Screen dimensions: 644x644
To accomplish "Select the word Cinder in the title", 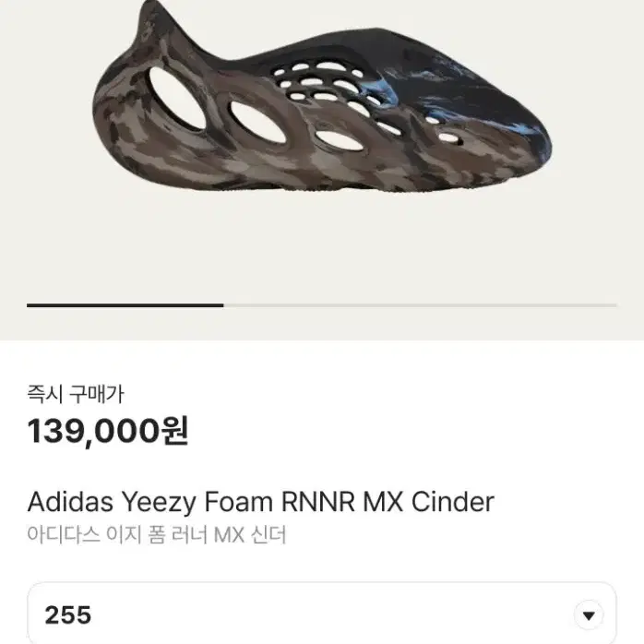I will pos(453,502).
